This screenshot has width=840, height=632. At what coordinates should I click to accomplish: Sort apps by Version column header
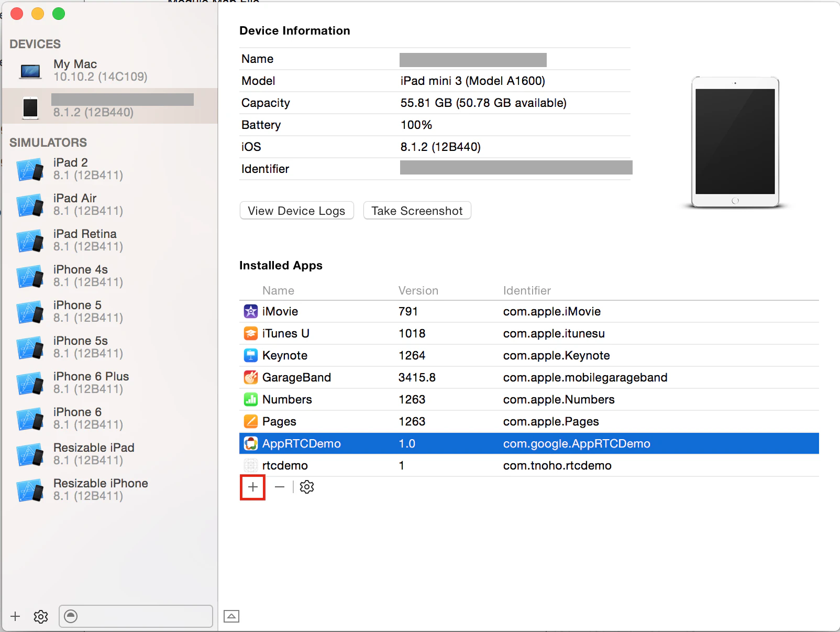(418, 290)
